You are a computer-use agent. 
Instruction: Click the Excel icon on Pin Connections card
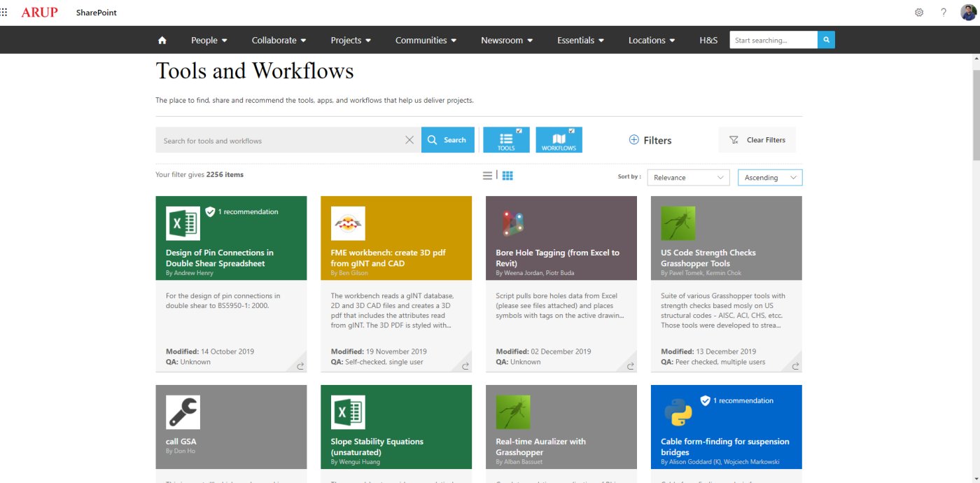pyautogui.click(x=183, y=223)
